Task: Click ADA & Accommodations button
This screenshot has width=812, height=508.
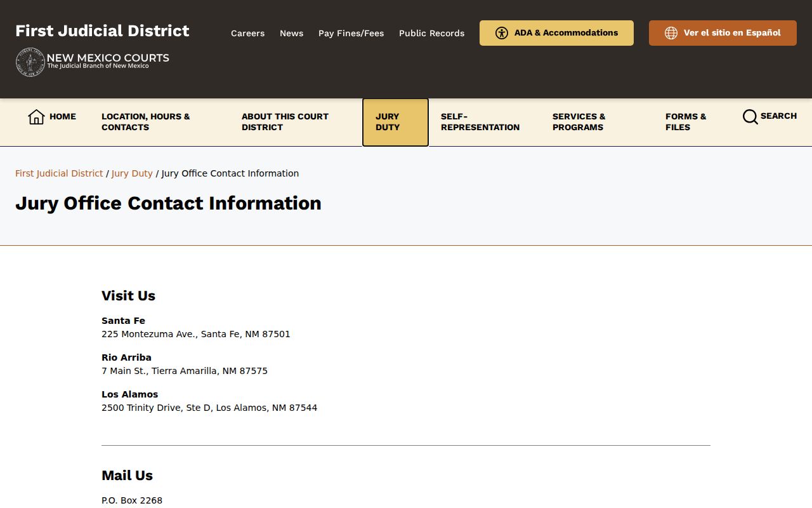Action: click(x=556, y=33)
